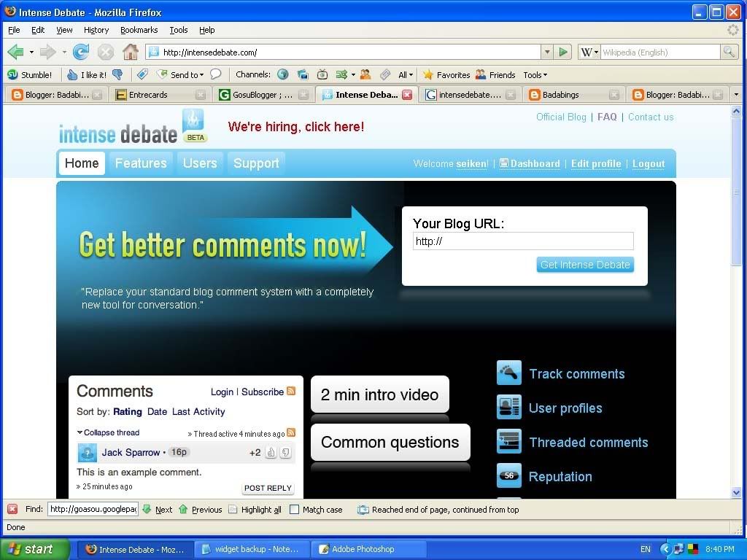Vote thumbs down on Jack Sparrow's comment

click(x=285, y=452)
